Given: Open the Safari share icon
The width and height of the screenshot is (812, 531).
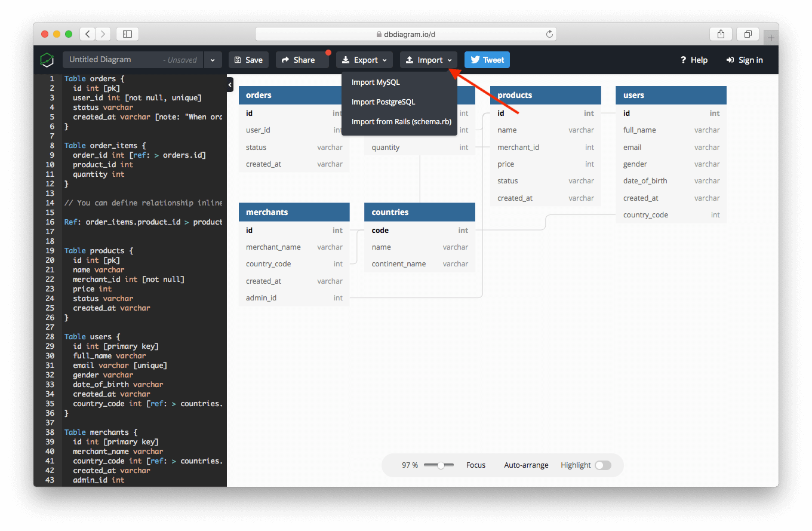Looking at the screenshot, I should click(x=721, y=34).
